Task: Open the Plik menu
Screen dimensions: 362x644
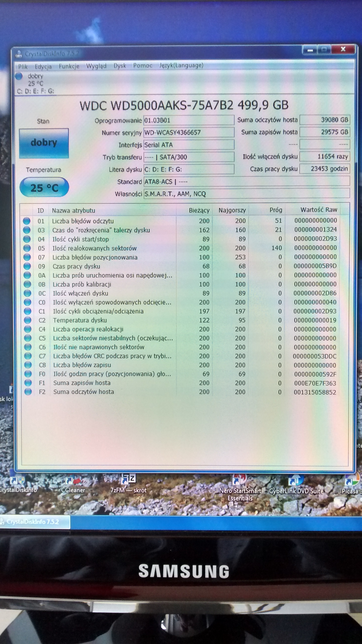Action: coord(23,67)
